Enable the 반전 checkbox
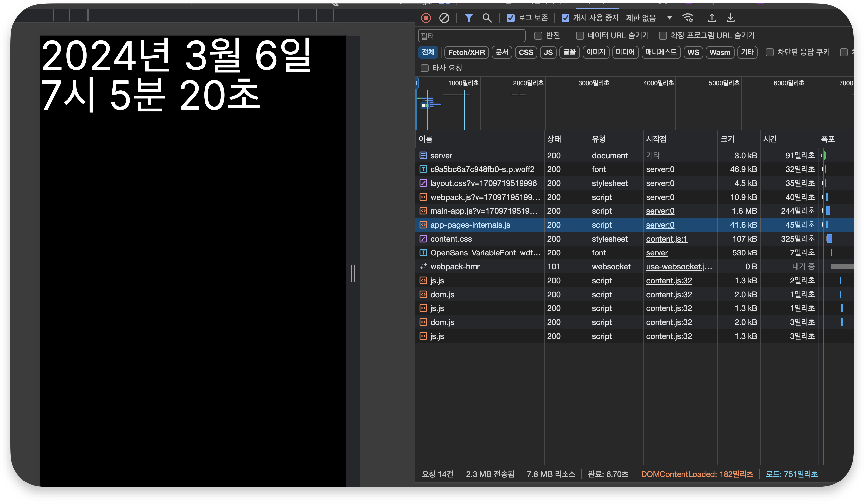The image size is (864, 504). [x=538, y=36]
